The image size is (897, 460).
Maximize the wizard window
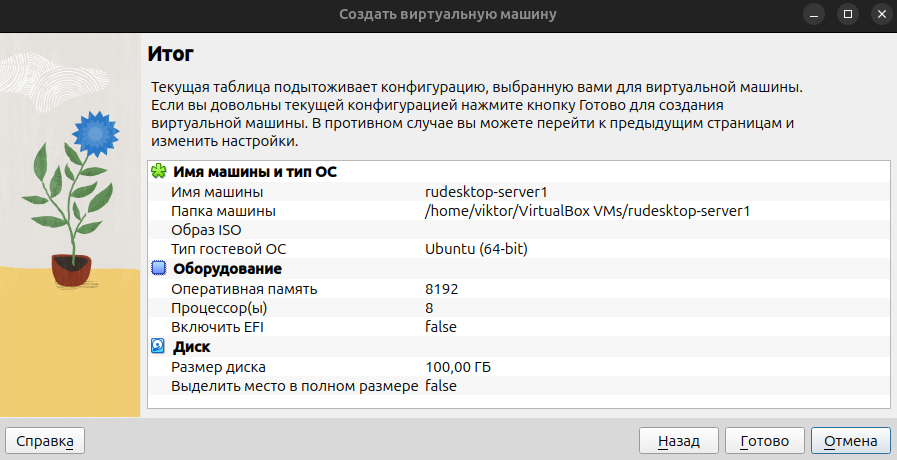pos(848,14)
